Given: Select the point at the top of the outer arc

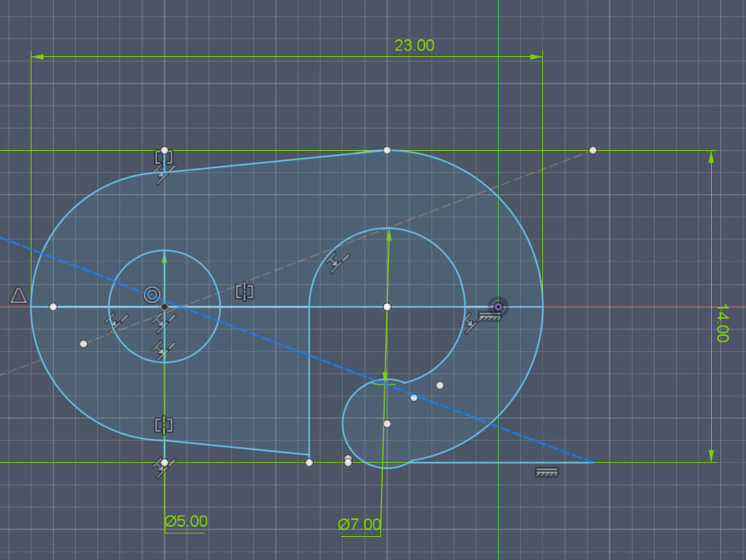Looking at the screenshot, I should coord(387,150).
